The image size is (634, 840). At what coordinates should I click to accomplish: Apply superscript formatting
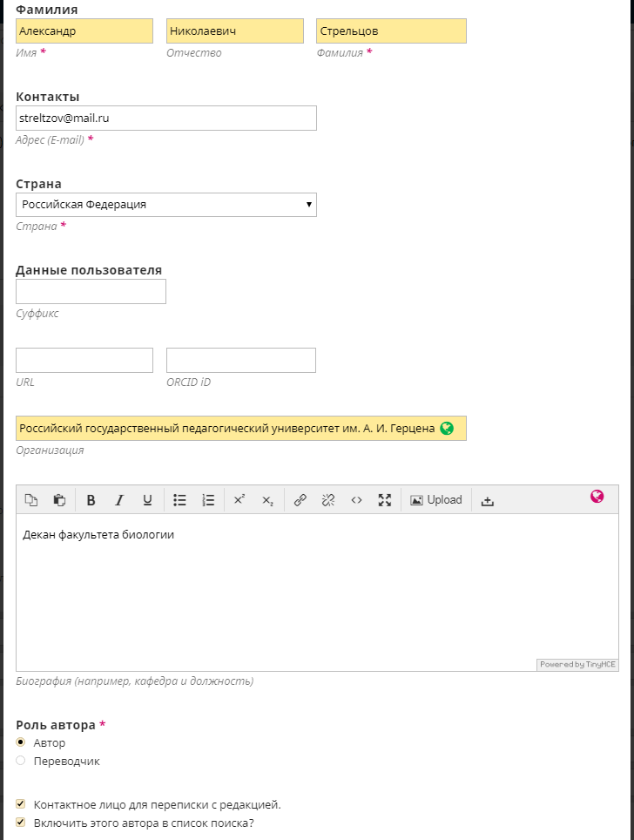[240, 500]
